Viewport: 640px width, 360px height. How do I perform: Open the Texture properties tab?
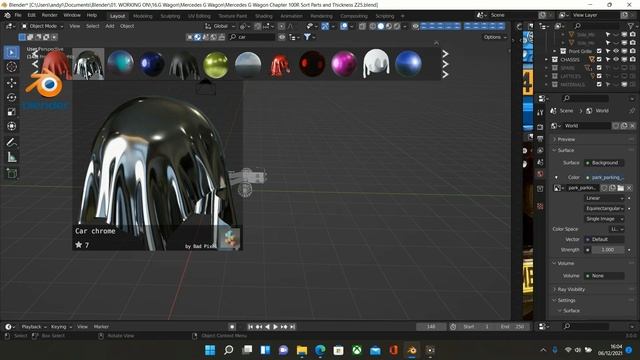point(540,206)
